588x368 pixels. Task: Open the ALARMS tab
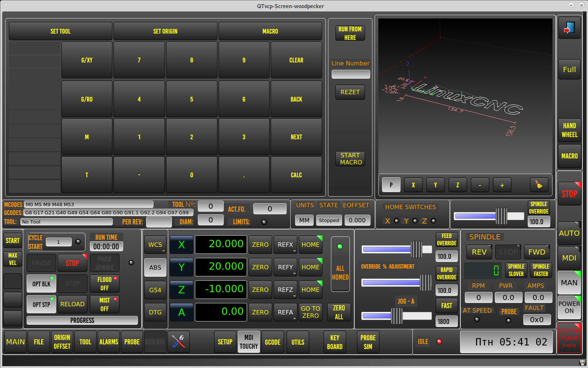click(x=109, y=342)
